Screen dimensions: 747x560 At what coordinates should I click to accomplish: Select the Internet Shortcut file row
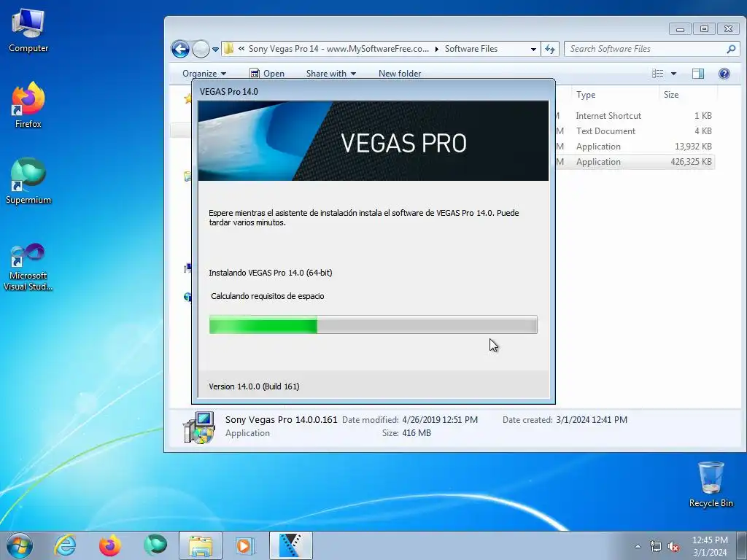[635, 116]
